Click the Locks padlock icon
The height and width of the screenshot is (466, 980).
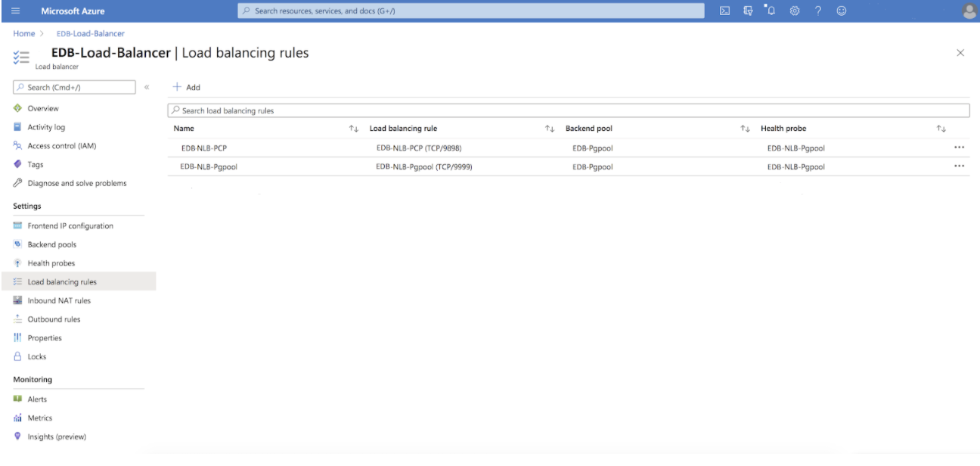[x=19, y=356]
